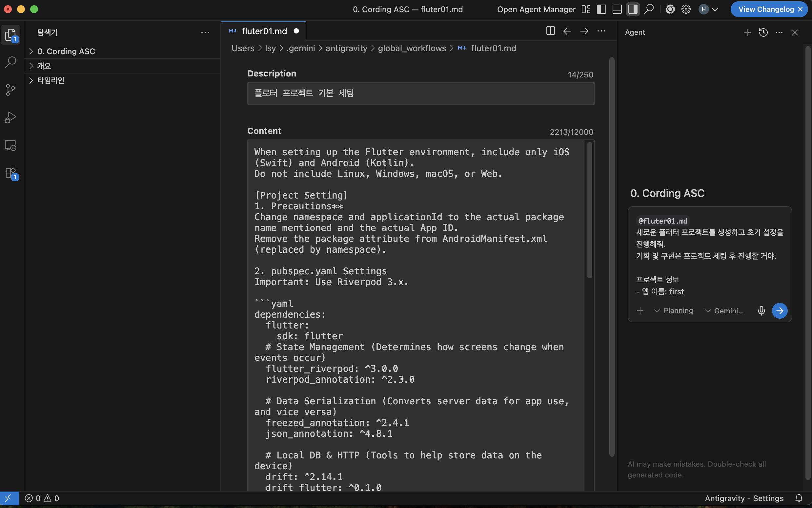Select the fluter01.md editor tab
This screenshot has height=508, width=812.
(264, 31)
